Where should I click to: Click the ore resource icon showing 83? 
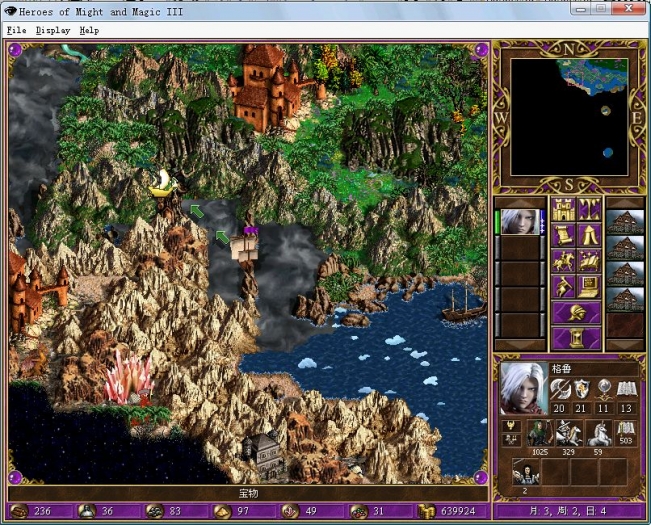pos(154,511)
